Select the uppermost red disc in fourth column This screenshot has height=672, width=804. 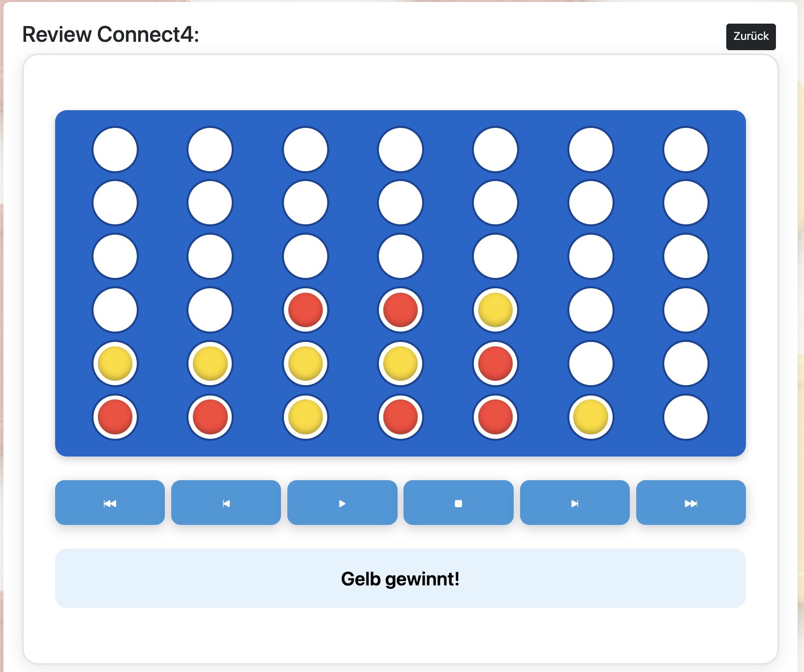tap(401, 310)
